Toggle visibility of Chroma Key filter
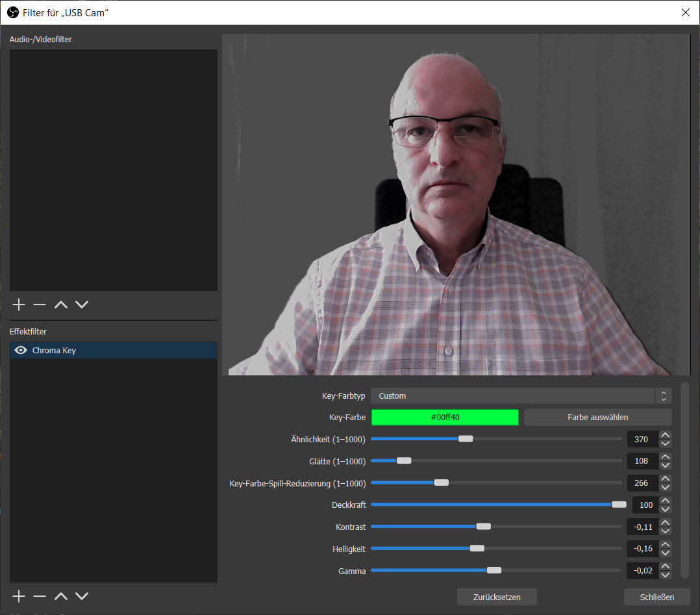 (21, 351)
